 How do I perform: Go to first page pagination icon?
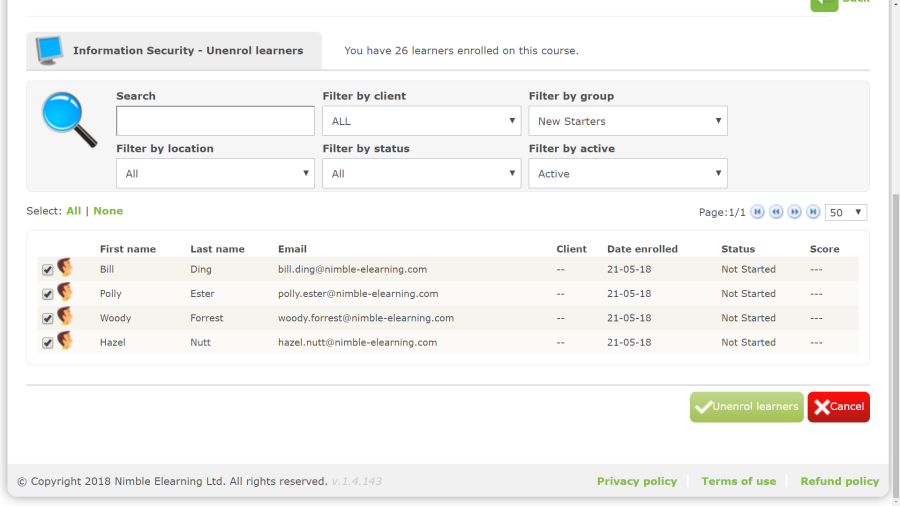pos(758,212)
